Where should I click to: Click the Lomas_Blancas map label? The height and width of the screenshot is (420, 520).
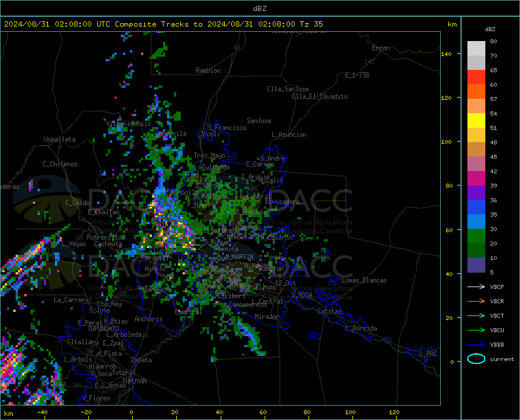pos(364,280)
